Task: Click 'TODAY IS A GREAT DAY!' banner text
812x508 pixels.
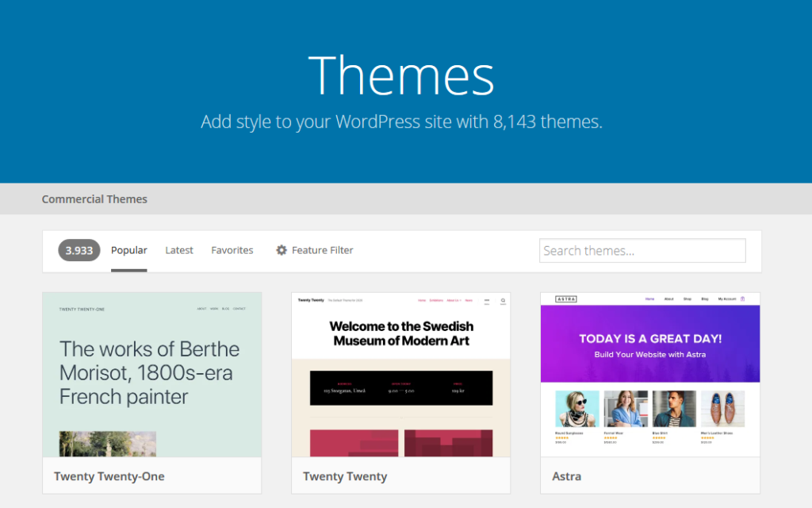Action: 650,338
